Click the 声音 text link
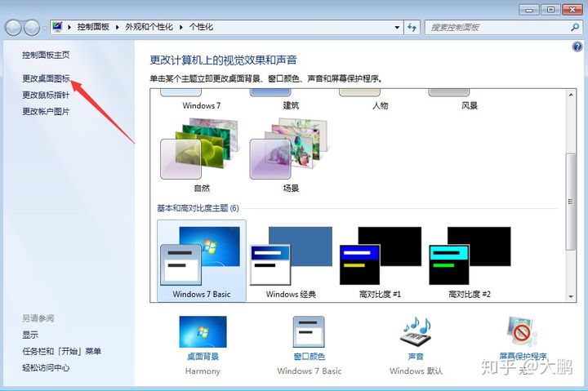588x391 pixels. point(416,356)
